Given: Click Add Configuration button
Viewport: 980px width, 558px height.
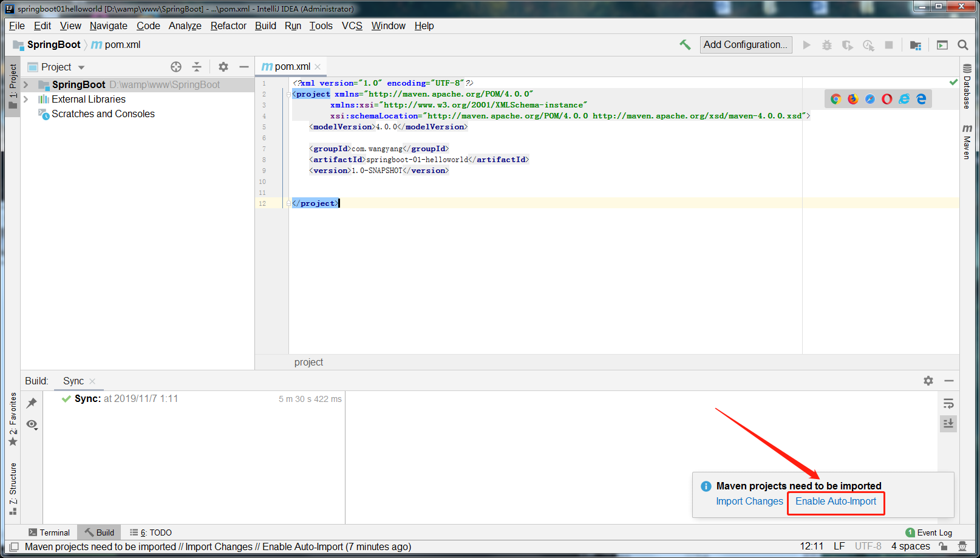Looking at the screenshot, I should click(x=746, y=45).
